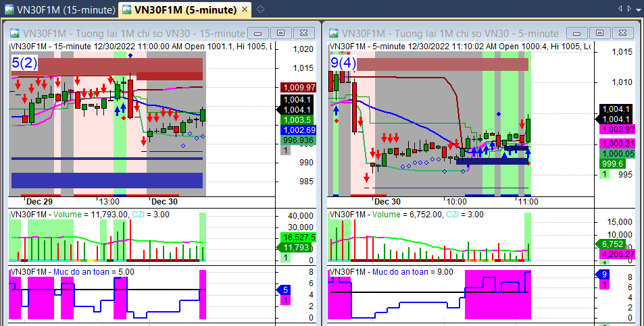
Task: Click the 999.6 price label
Action: (613, 164)
